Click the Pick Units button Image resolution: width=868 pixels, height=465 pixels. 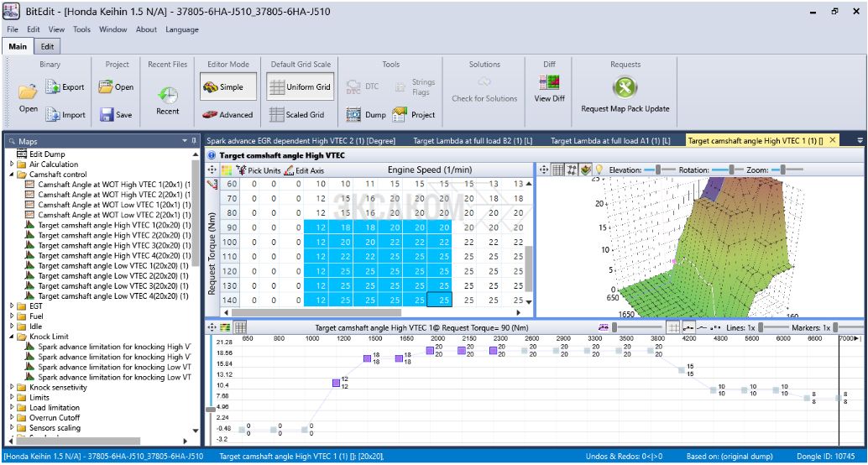(x=259, y=170)
